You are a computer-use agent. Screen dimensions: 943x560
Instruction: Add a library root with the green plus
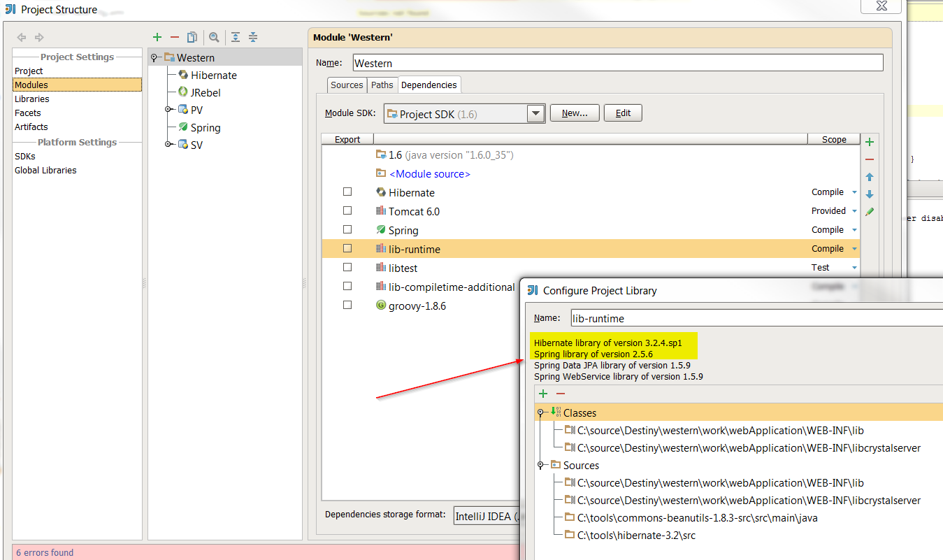click(543, 394)
